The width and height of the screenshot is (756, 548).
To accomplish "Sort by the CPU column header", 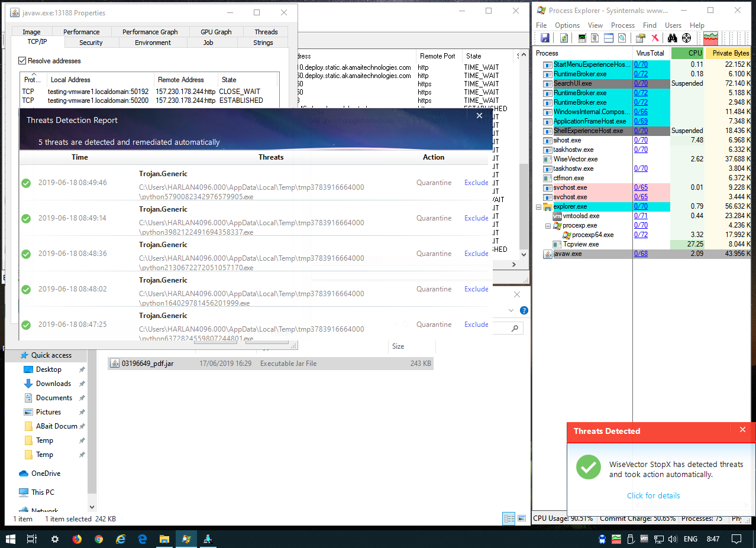I will 688,53.
